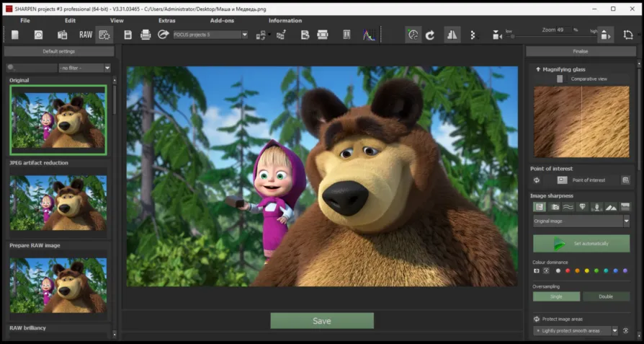Open the Information menu

(285, 20)
